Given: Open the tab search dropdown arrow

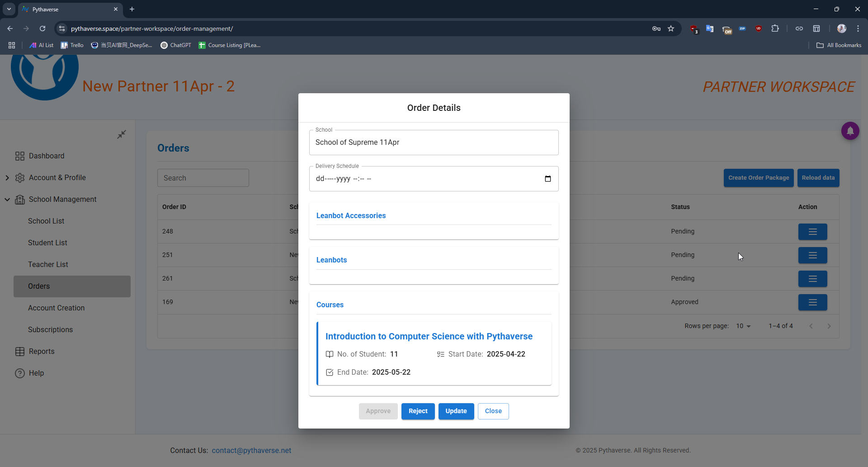Looking at the screenshot, I should [x=9, y=9].
